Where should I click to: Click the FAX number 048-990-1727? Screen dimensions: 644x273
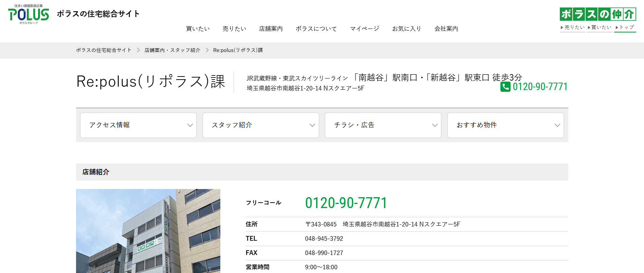coord(324,253)
